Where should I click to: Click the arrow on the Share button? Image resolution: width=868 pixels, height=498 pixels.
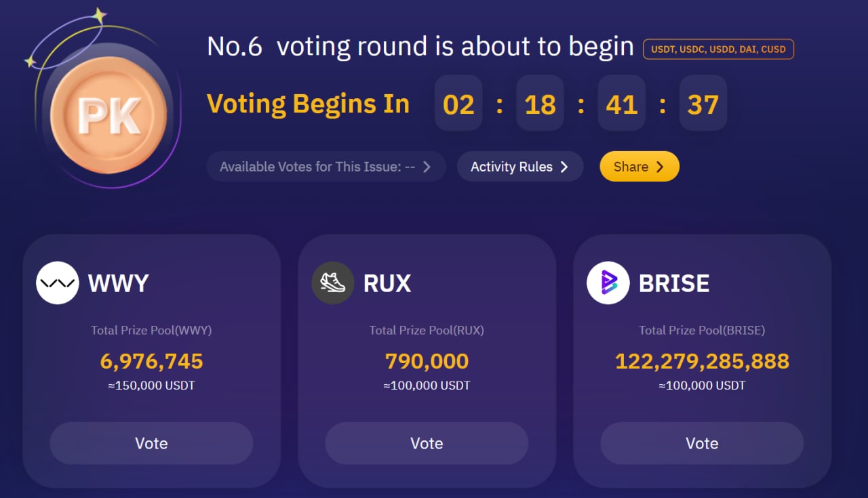point(660,167)
